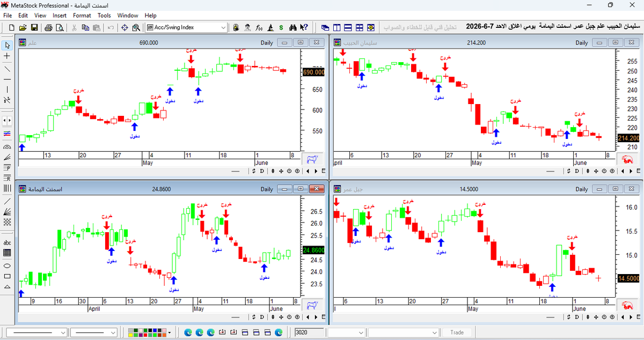Click the Cut scissors icon
Image resolution: width=644 pixels, height=340 pixels.
(x=74, y=27)
